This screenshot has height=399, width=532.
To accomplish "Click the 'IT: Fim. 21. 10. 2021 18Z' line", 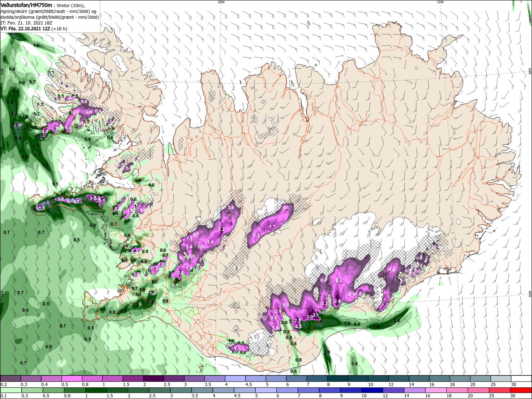I will click(27, 22).
